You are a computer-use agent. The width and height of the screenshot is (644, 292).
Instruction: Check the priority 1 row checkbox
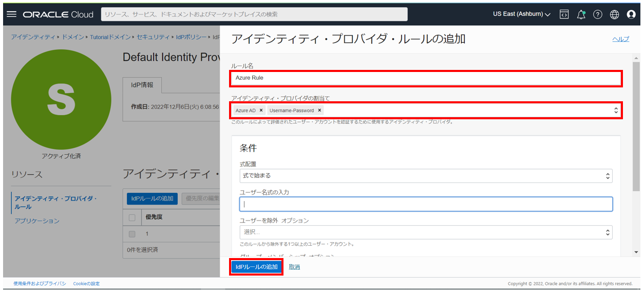pyautogui.click(x=132, y=234)
